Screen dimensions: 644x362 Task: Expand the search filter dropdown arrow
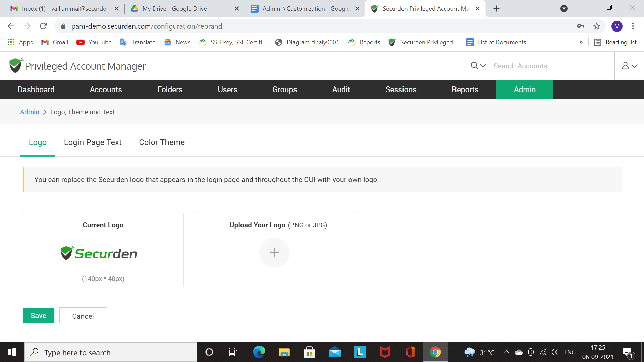[483, 66]
